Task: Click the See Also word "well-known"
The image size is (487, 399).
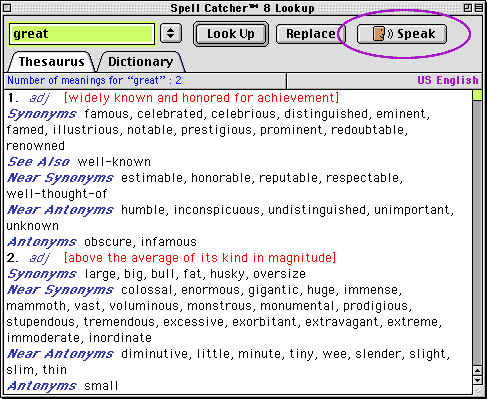Action: (114, 162)
